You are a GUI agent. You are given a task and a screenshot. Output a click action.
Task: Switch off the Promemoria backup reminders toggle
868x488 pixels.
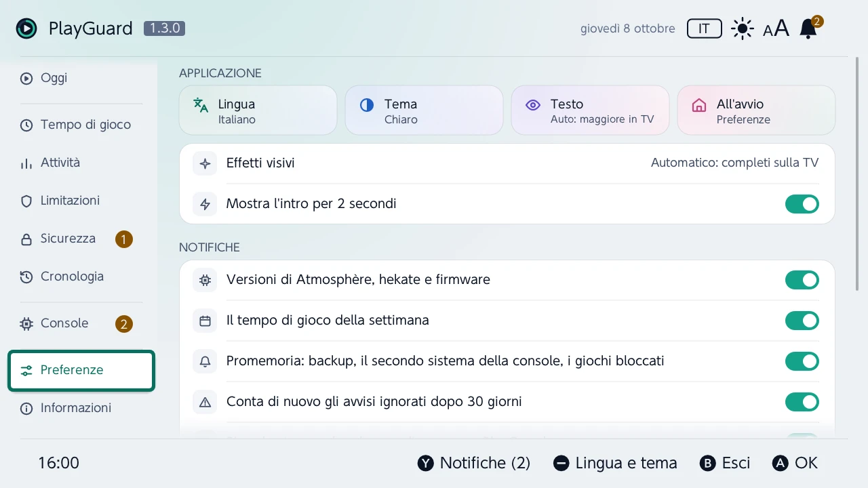[802, 361]
